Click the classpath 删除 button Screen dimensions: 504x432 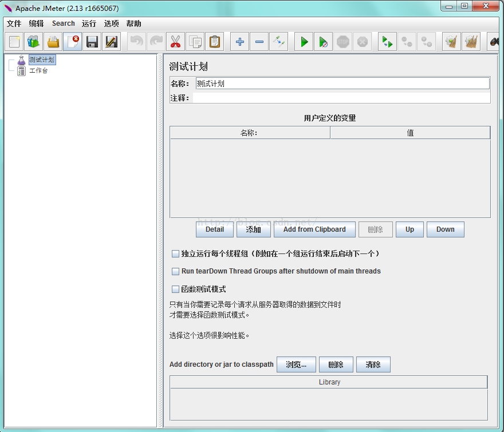(x=336, y=364)
